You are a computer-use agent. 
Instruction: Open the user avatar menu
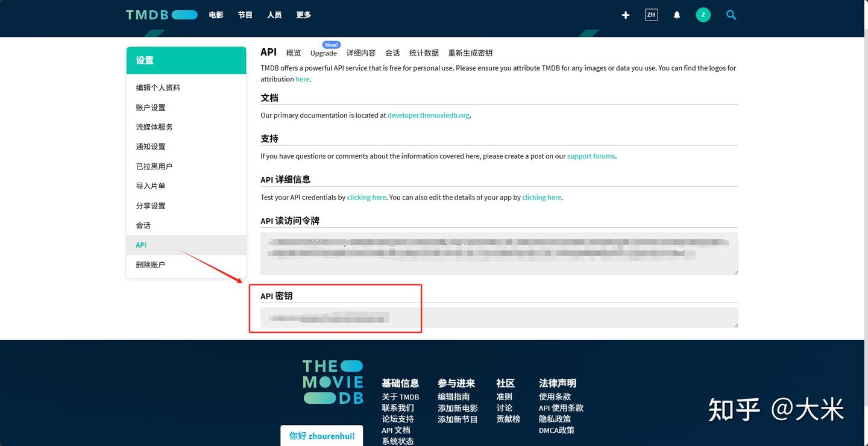tap(703, 14)
